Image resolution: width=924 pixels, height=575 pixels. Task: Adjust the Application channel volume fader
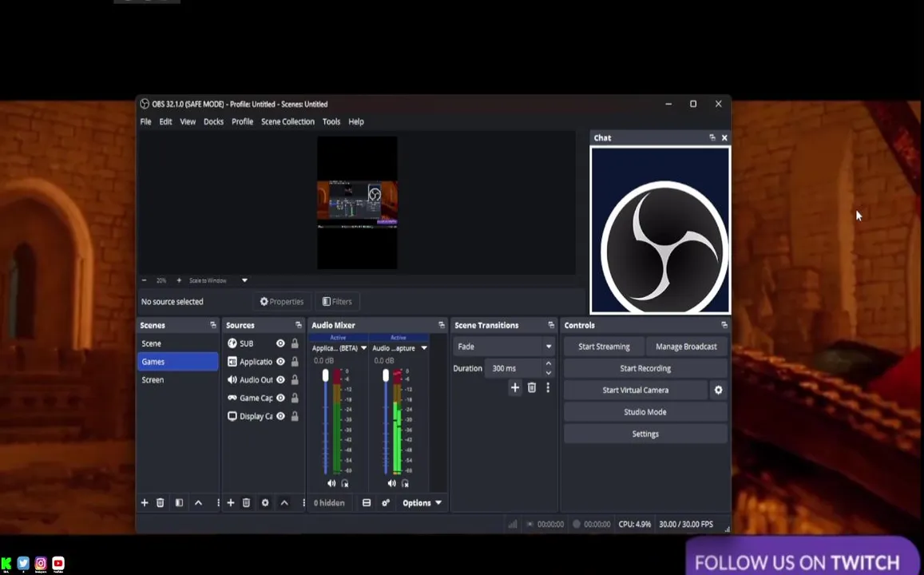[325, 375]
